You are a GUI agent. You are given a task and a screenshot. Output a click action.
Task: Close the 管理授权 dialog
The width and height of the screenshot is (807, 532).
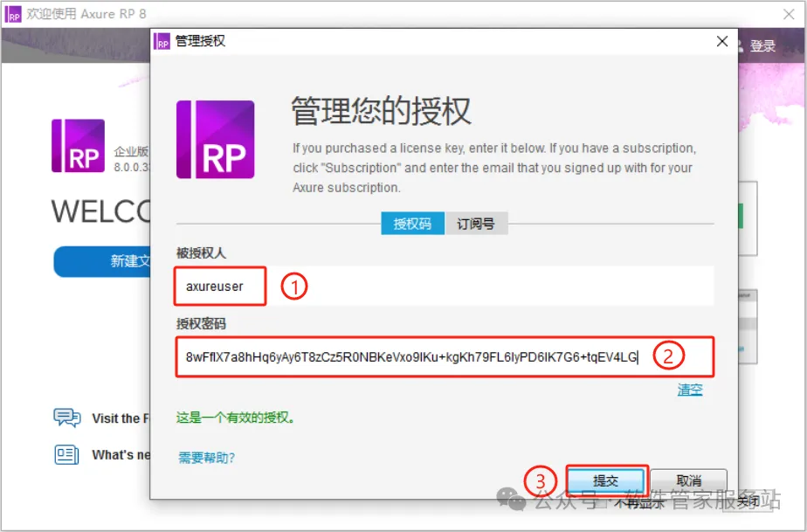722,42
